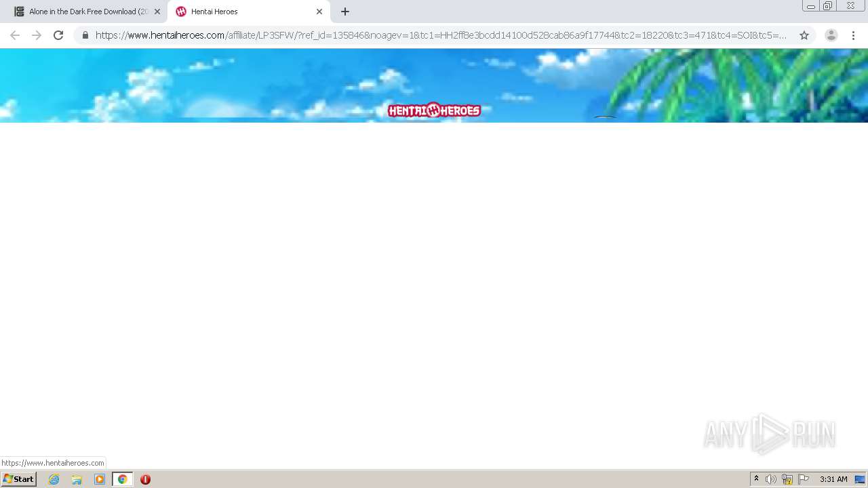
Task: Close the Chrome window
Action: point(850,6)
